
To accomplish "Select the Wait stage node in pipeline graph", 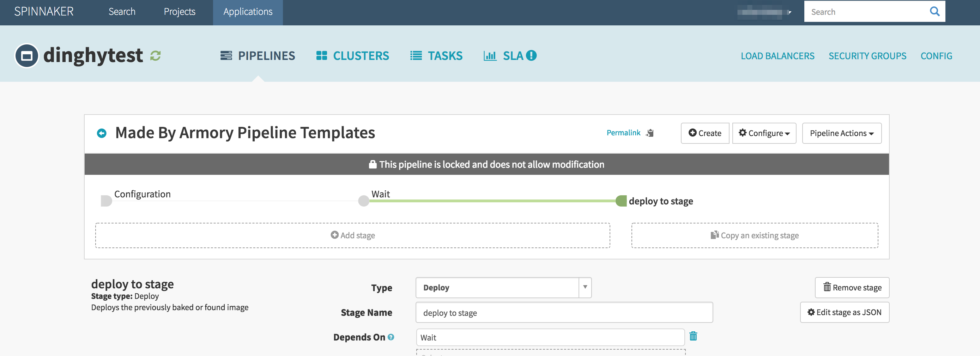I will tap(364, 201).
